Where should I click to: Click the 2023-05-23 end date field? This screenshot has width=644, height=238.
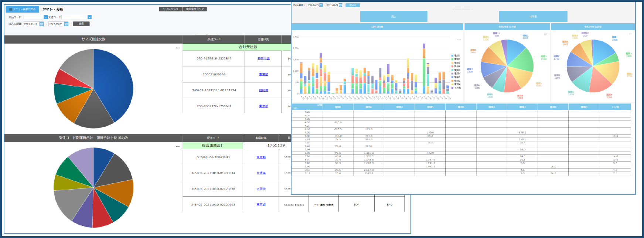pyautogui.click(x=56, y=24)
